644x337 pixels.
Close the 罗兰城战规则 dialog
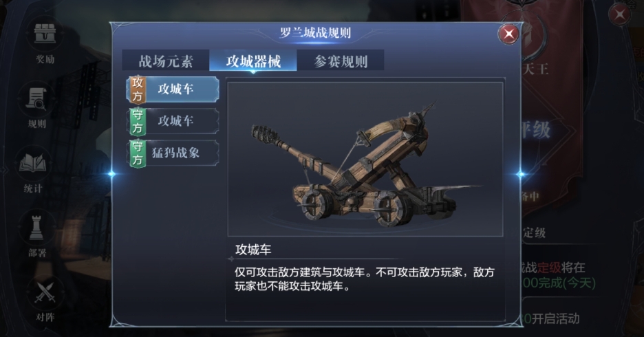[x=508, y=34]
